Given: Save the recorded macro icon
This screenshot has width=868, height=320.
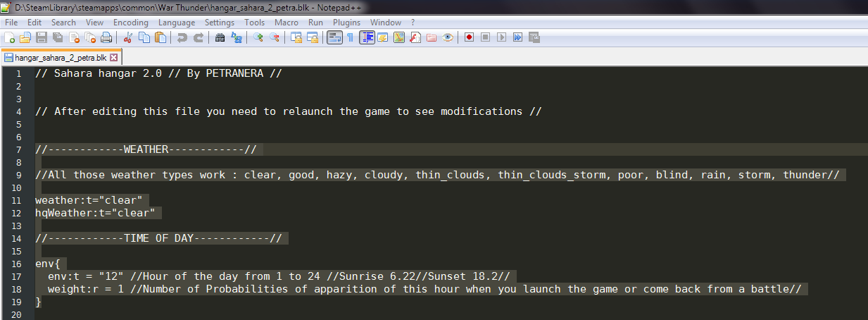Looking at the screenshot, I should (x=534, y=37).
